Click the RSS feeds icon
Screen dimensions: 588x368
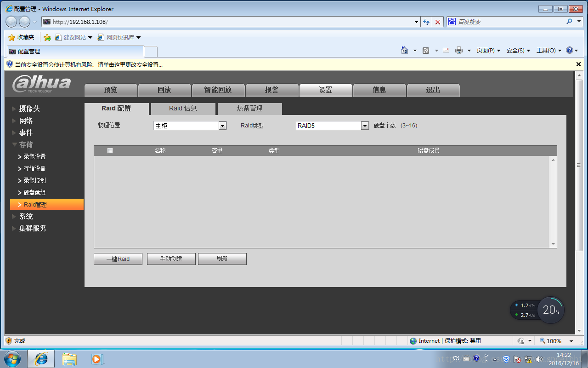pos(426,51)
